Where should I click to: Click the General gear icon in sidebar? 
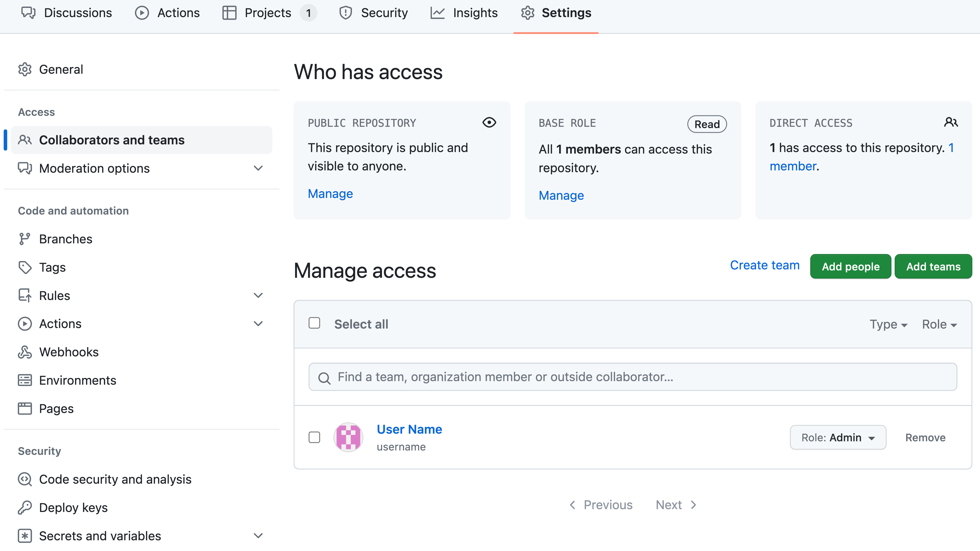25,69
